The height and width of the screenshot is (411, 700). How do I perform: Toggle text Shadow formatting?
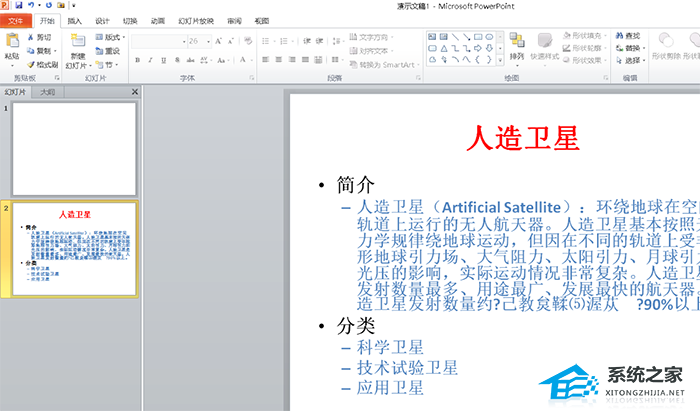(177, 60)
